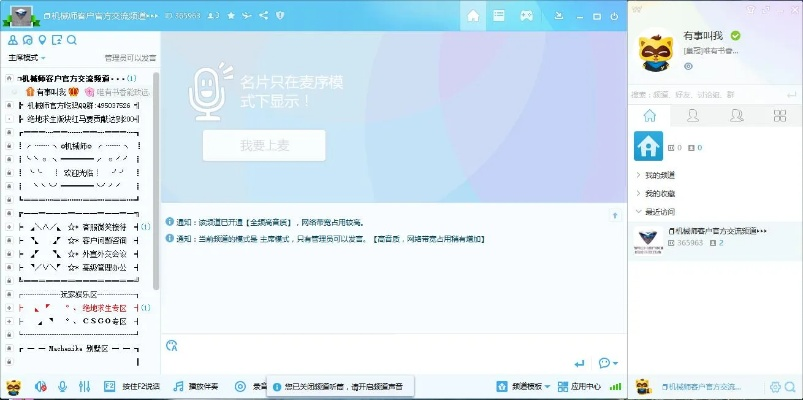Expand the CSGO专区 channel

point(9,321)
